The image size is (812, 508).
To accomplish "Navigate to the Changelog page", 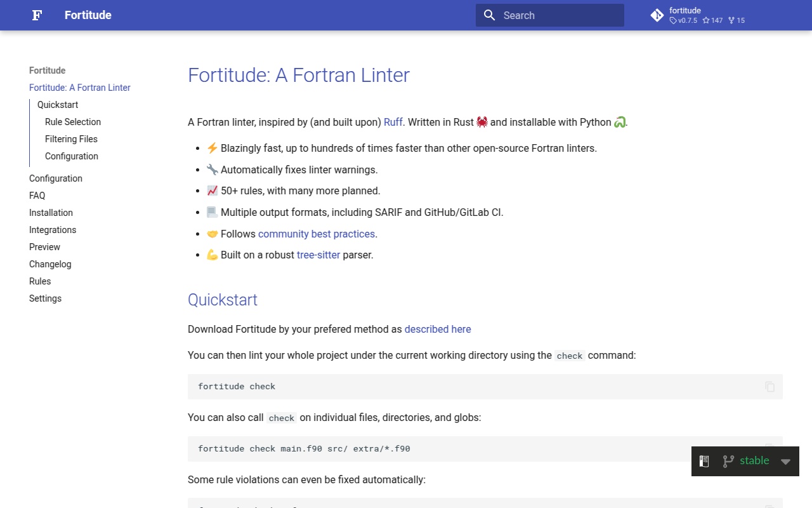I will [50, 264].
